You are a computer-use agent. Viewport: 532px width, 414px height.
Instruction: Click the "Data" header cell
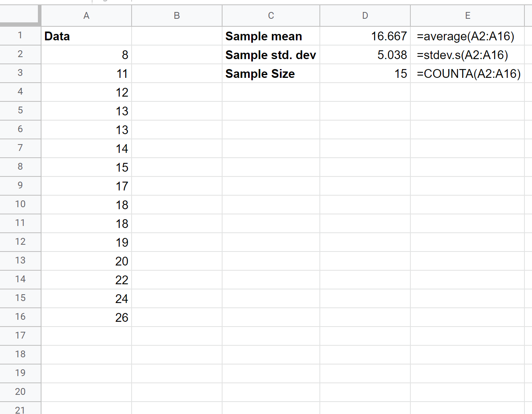coord(86,36)
